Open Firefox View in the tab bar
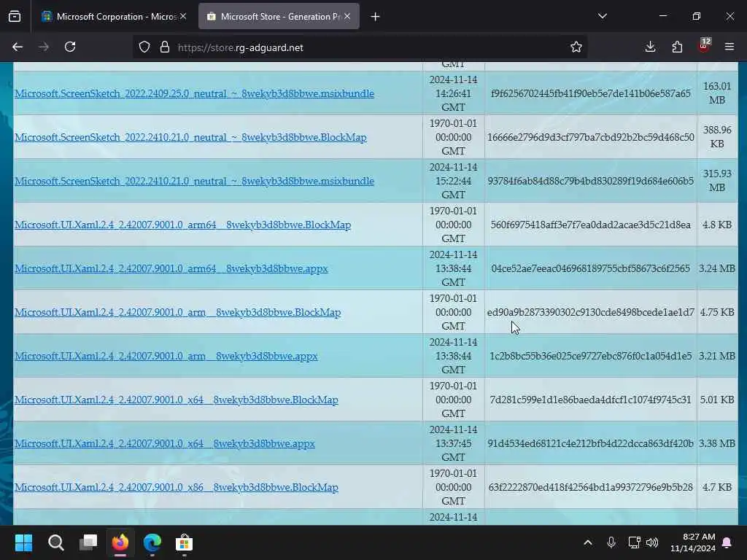 pos(15,17)
